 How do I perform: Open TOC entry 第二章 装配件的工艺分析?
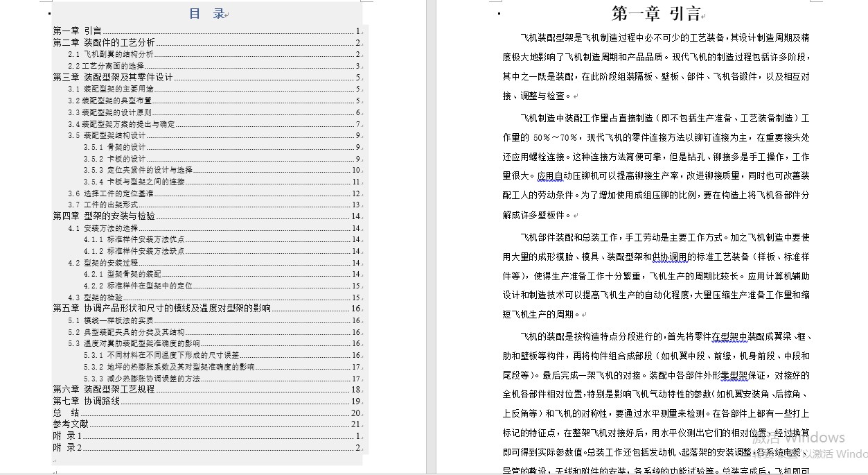[207, 42]
